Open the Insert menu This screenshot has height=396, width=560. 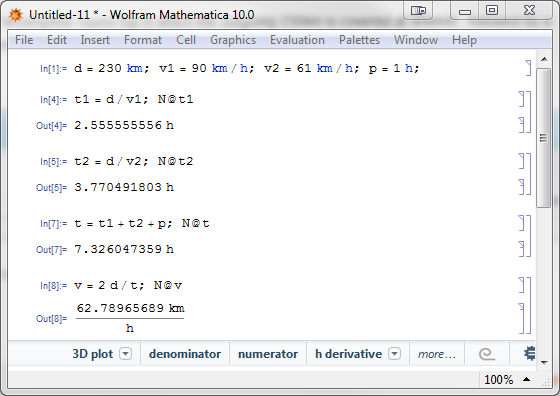[95, 40]
